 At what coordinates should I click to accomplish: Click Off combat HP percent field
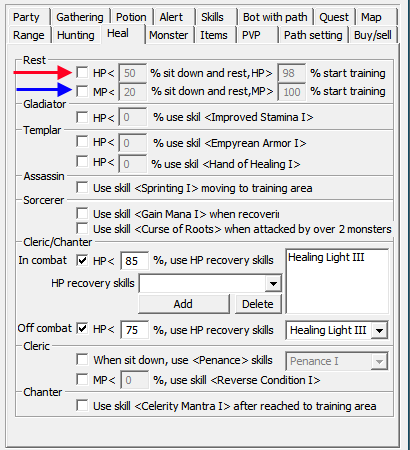(x=134, y=330)
